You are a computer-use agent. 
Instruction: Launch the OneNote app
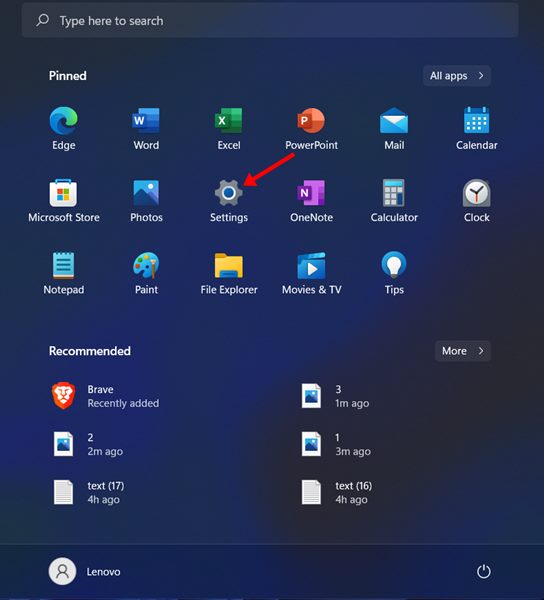click(311, 201)
